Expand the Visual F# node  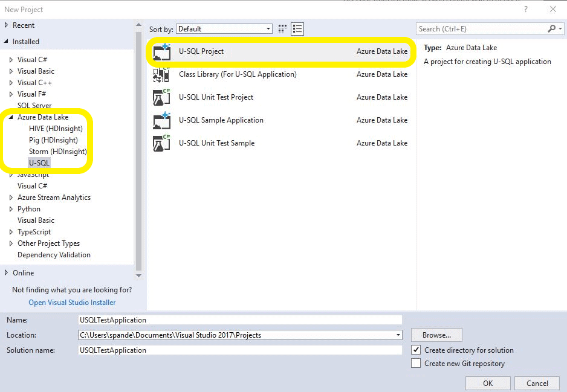coord(11,94)
